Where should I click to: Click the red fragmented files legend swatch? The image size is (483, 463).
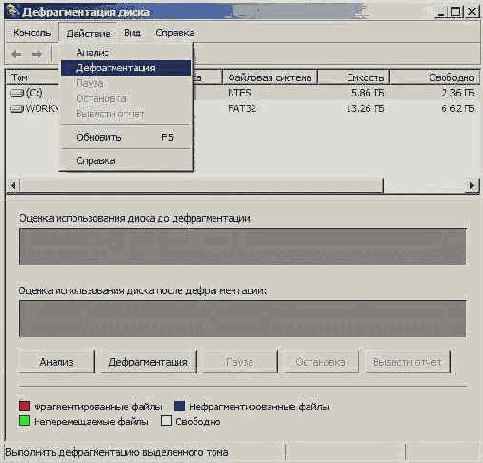click(25, 406)
